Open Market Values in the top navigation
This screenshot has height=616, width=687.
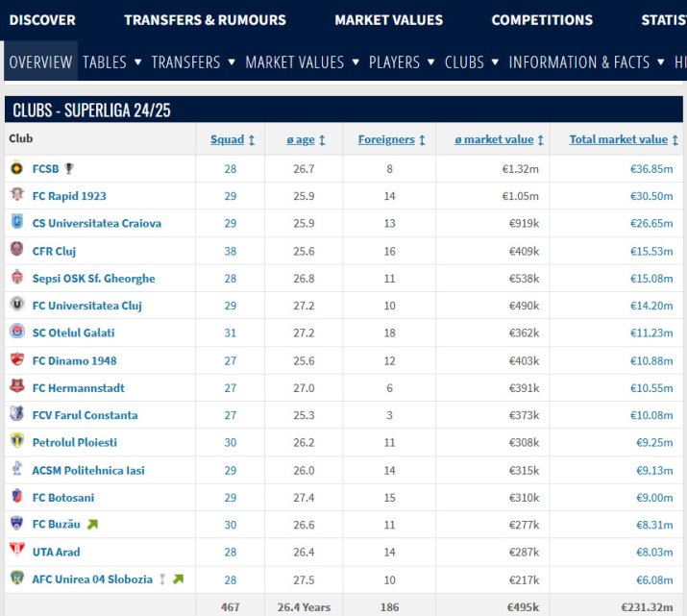coord(388,20)
